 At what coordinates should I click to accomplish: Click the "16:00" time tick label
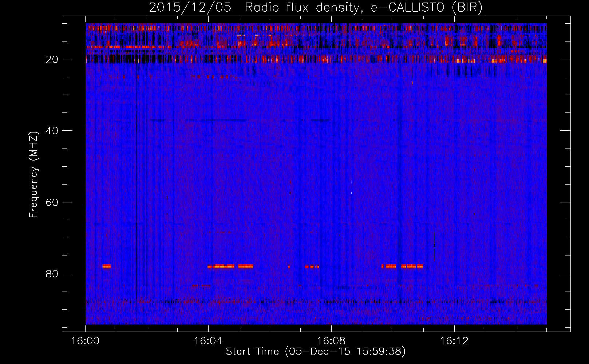(85, 341)
